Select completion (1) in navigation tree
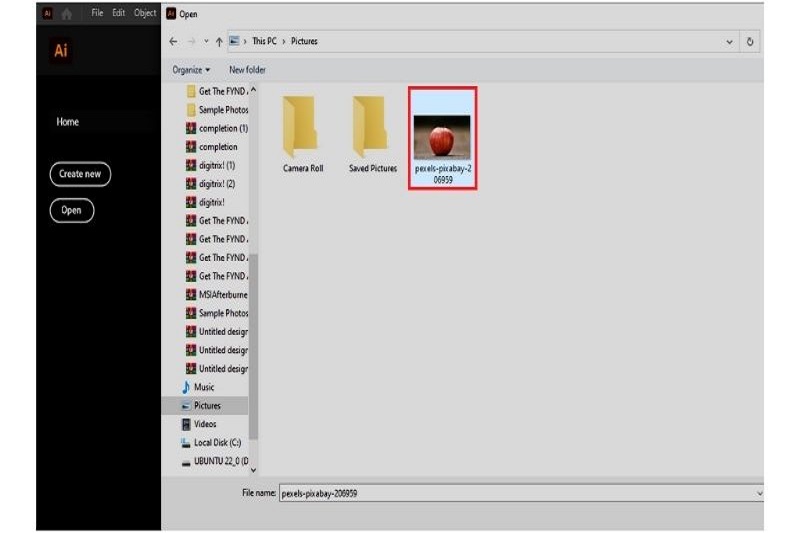The image size is (800, 533). point(217,129)
